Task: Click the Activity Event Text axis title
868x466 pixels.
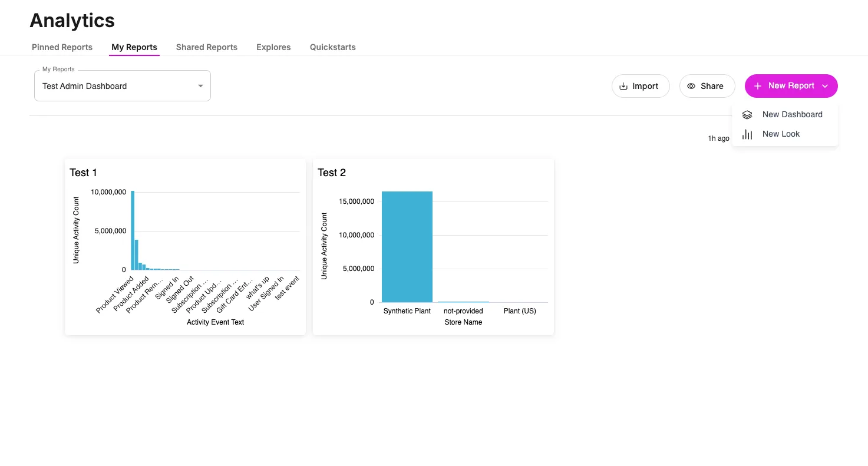Action: tap(215, 322)
